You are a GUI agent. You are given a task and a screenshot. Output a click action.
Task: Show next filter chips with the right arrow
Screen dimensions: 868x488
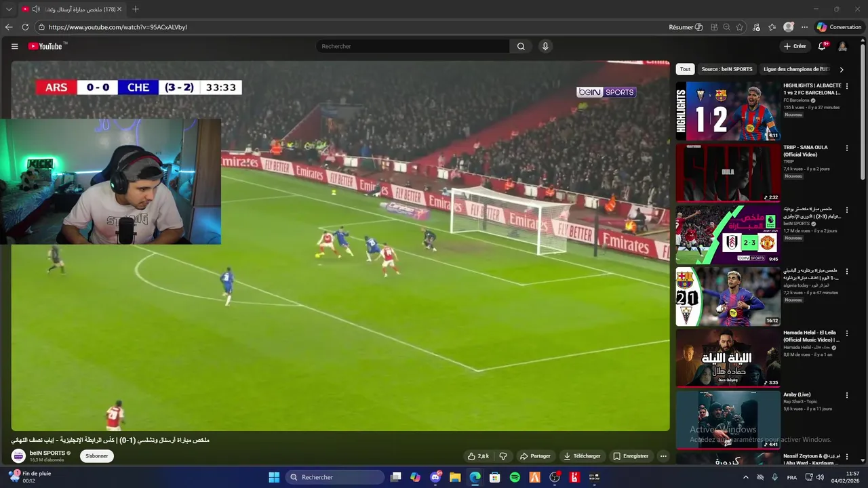coord(842,69)
